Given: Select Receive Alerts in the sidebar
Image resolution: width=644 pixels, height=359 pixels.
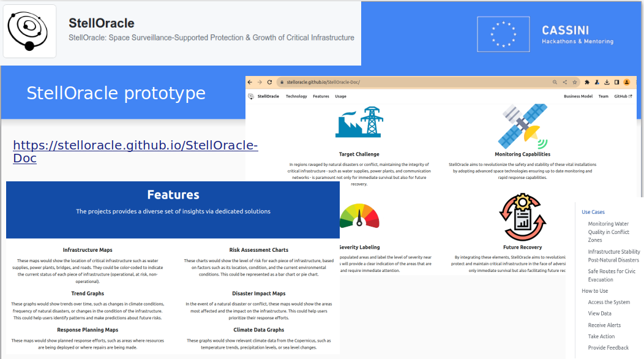Looking at the screenshot, I should (x=604, y=325).
